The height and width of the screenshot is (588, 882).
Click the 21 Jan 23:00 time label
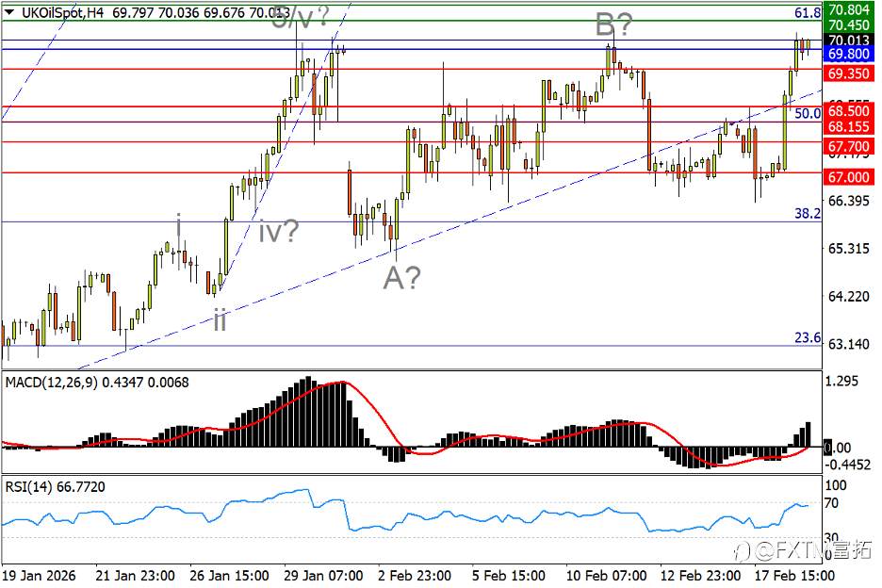[135, 576]
